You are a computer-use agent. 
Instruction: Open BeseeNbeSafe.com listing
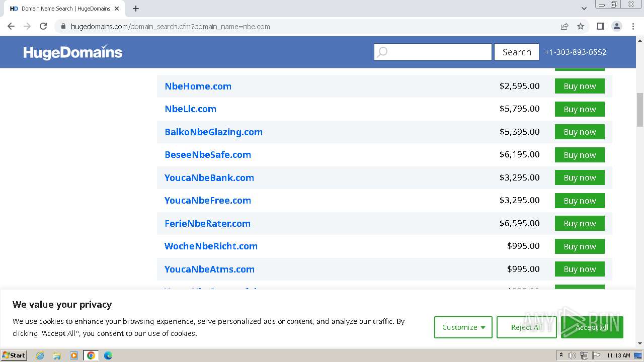tap(207, 154)
